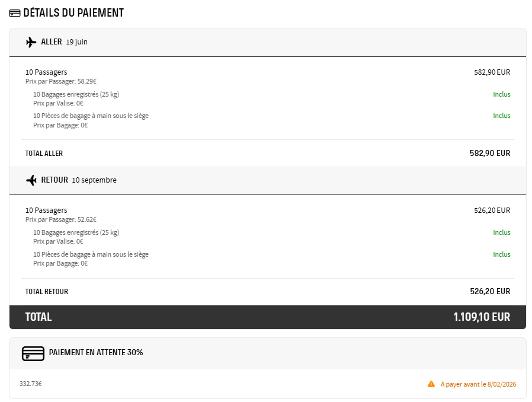Click the Total Aller row label
Screen dimensions: 532x402
coord(44,154)
